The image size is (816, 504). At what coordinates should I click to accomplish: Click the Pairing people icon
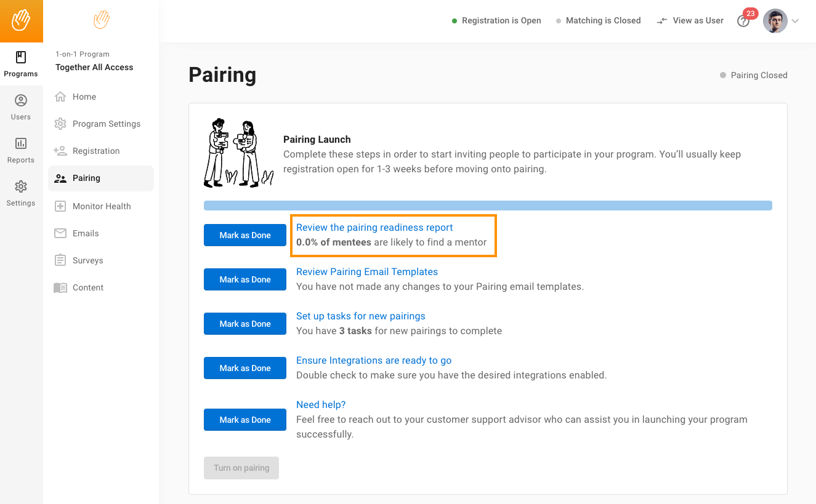[60, 178]
